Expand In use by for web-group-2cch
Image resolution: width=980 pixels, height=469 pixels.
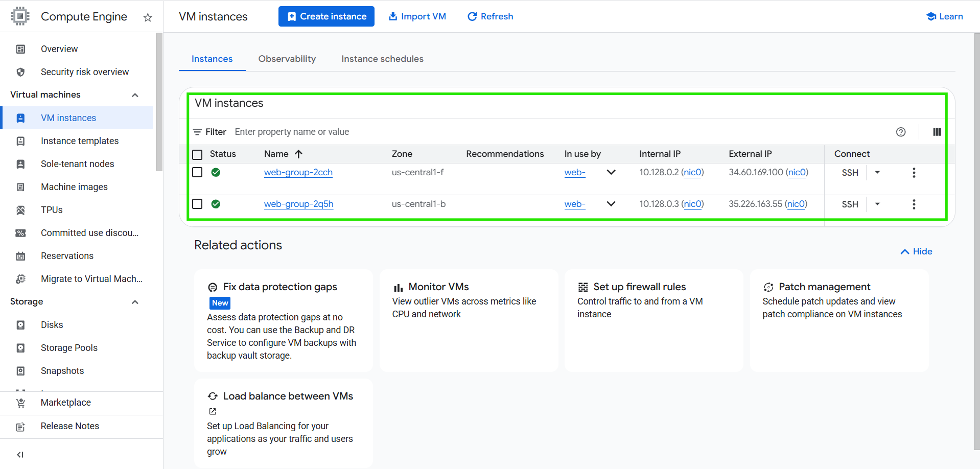tap(611, 172)
